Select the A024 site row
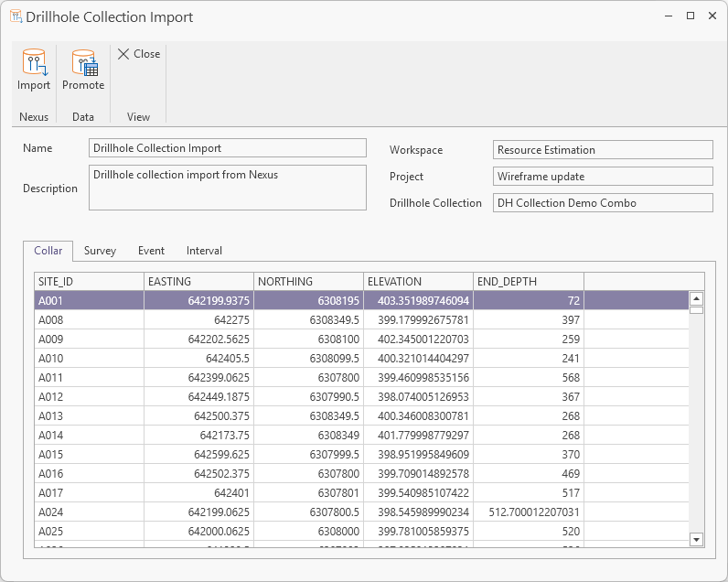This screenshot has height=582, width=728. (89, 512)
